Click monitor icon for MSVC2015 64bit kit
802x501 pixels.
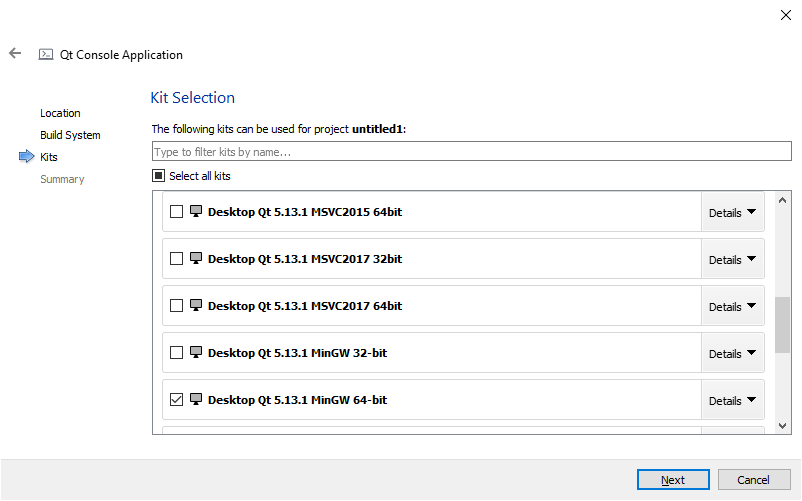pyautogui.click(x=196, y=211)
